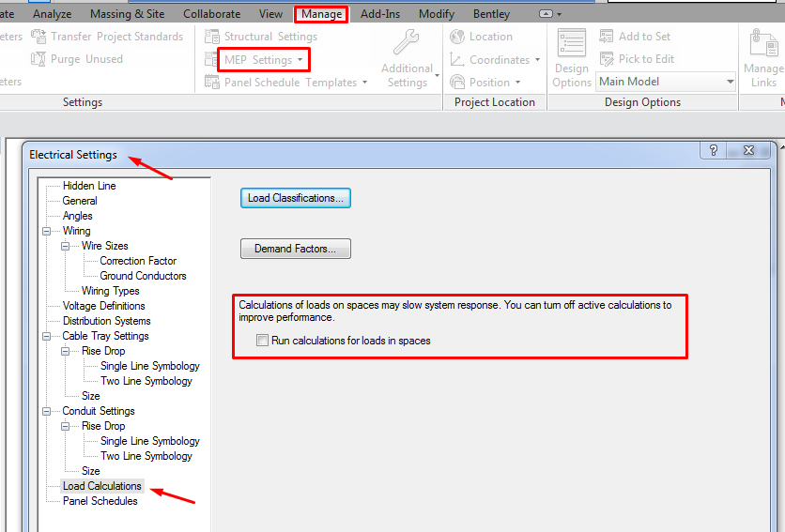Collapse the Cable Tray Settings node

click(47, 336)
